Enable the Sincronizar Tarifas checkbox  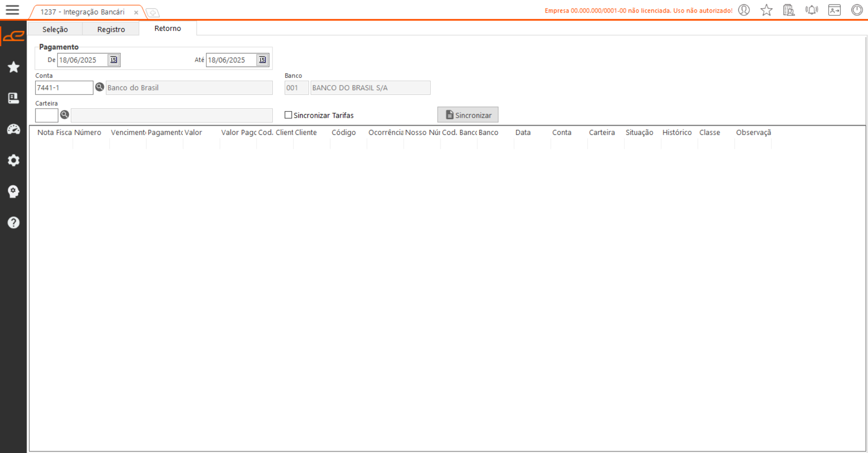pyautogui.click(x=288, y=115)
